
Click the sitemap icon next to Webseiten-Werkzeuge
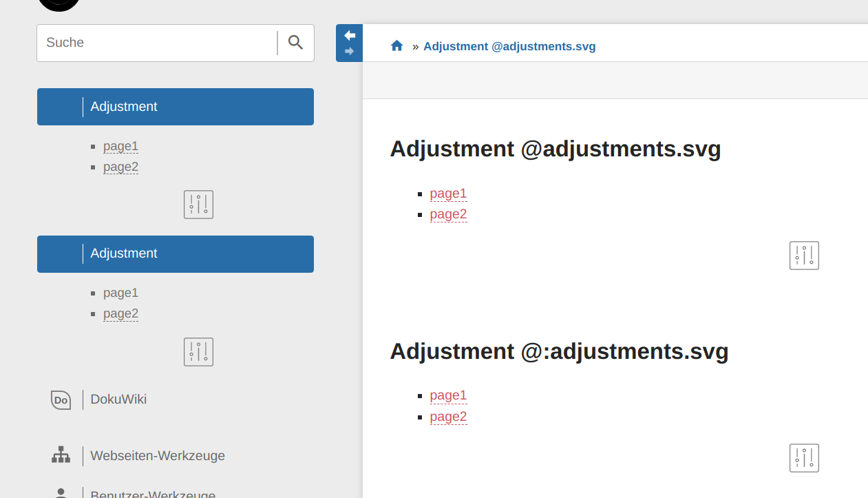coord(61,455)
